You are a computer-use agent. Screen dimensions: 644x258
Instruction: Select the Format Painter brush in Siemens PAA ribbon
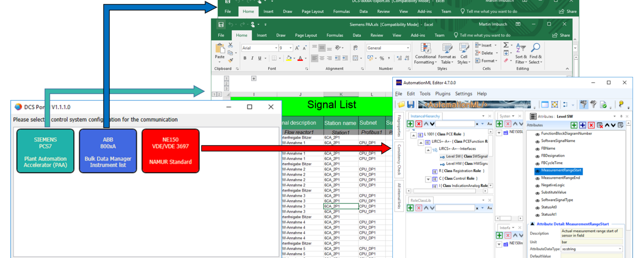(x=230, y=60)
